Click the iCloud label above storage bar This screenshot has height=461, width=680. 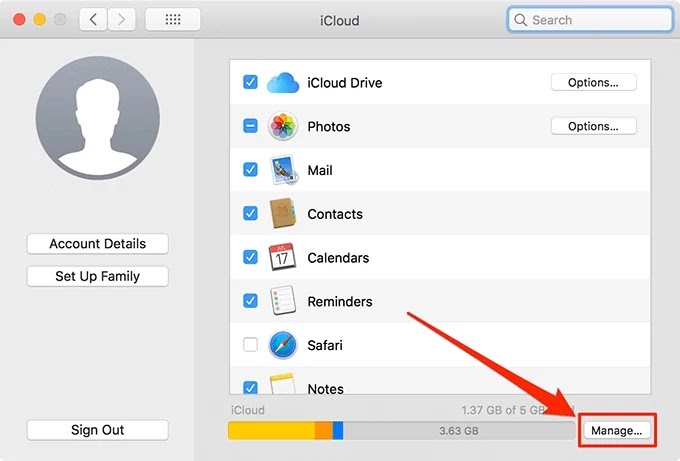pyautogui.click(x=248, y=410)
